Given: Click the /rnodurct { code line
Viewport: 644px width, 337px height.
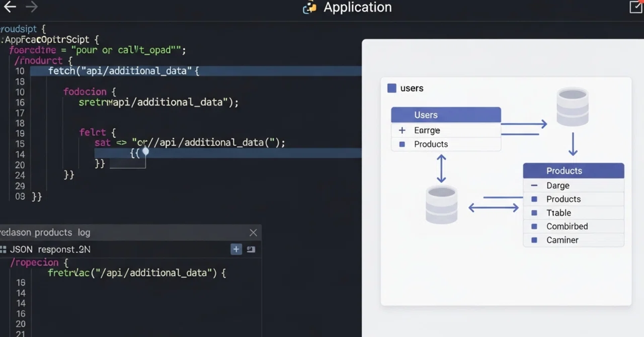Looking at the screenshot, I should pos(43,60).
